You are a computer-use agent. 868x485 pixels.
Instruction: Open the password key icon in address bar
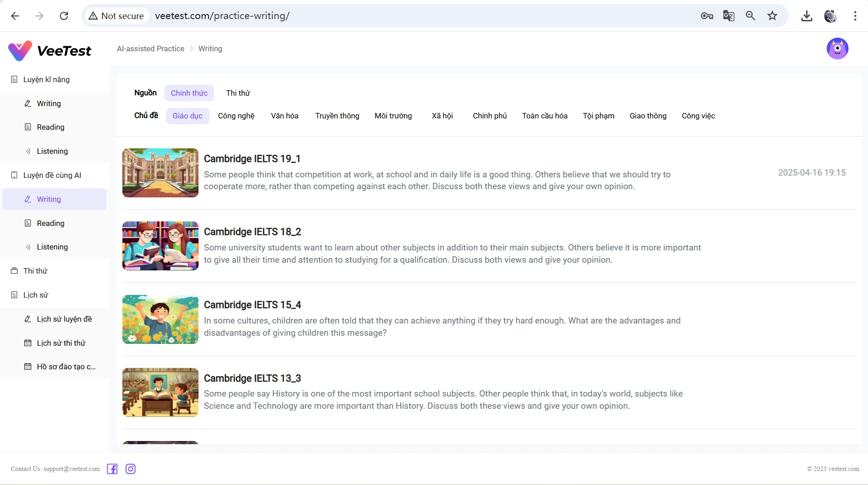[707, 16]
